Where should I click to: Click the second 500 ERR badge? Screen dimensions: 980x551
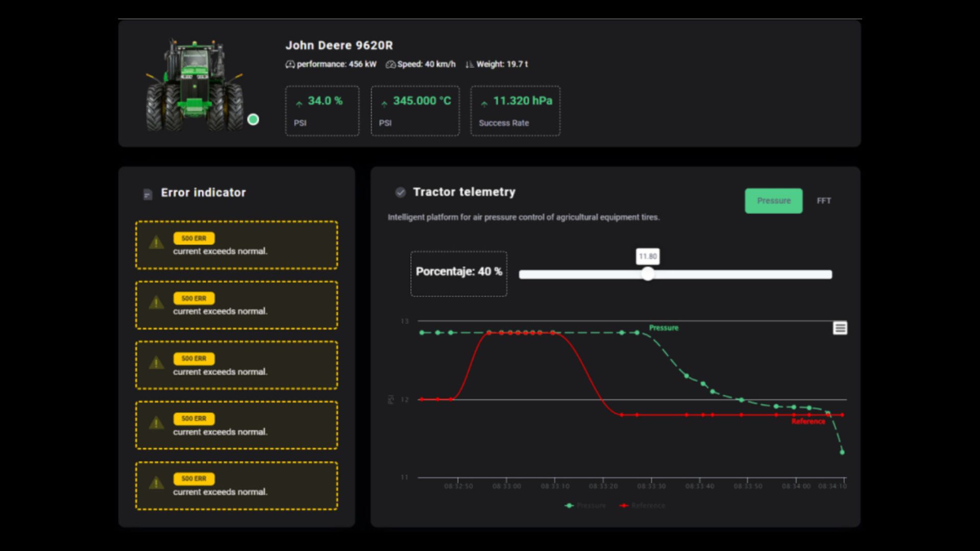point(194,298)
